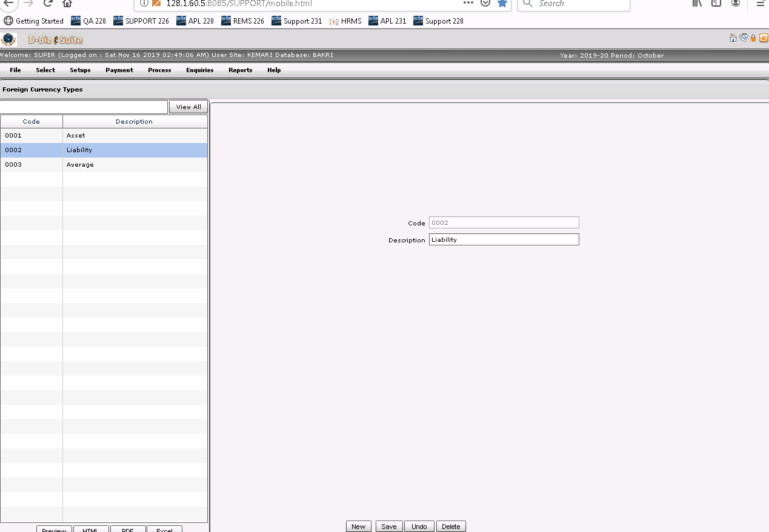Open the sidebars panel icon
The image size is (769, 532).
tap(716, 4)
